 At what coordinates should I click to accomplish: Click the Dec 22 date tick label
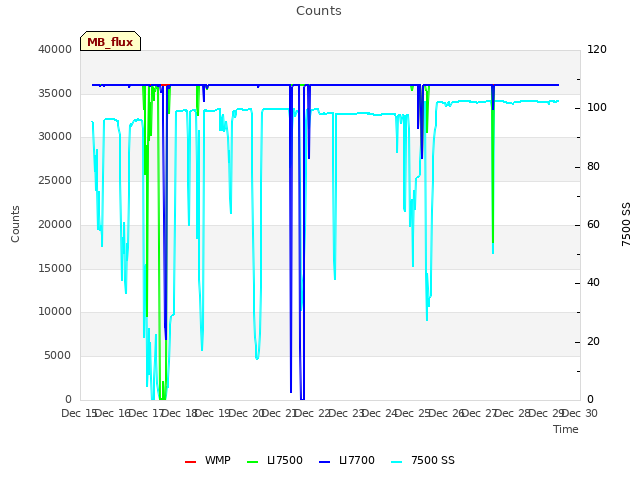(312, 413)
